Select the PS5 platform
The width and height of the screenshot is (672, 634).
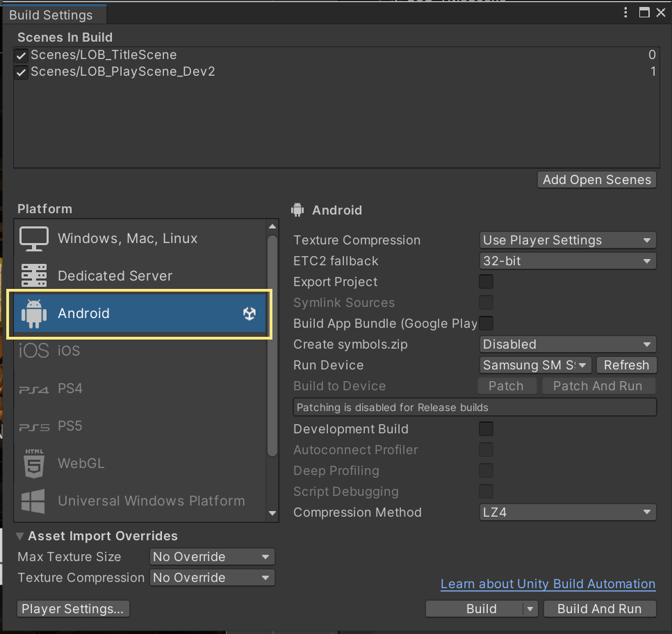[140, 426]
